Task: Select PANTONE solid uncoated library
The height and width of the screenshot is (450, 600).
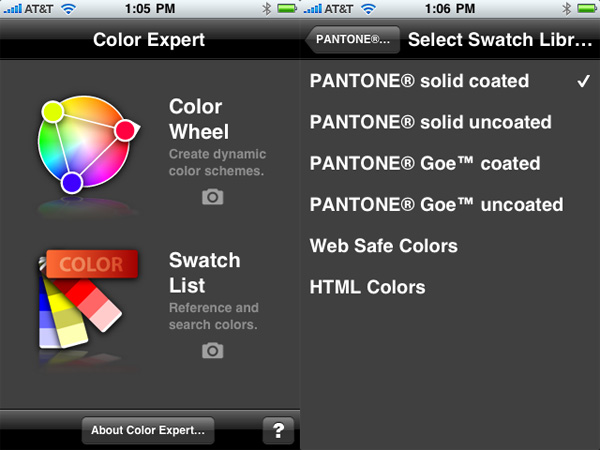Action: click(x=430, y=122)
